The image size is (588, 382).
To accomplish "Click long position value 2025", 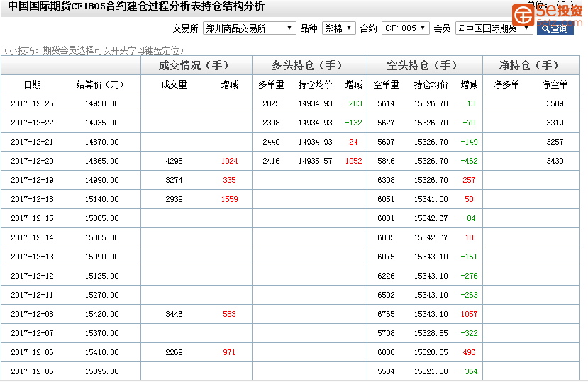I will (271, 104).
